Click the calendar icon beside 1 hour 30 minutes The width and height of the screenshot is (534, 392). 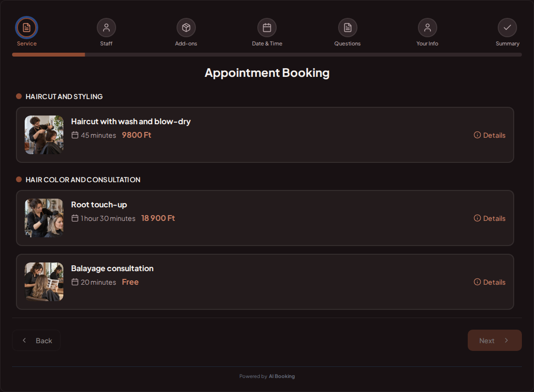pyautogui.click(x=75, y=218)
